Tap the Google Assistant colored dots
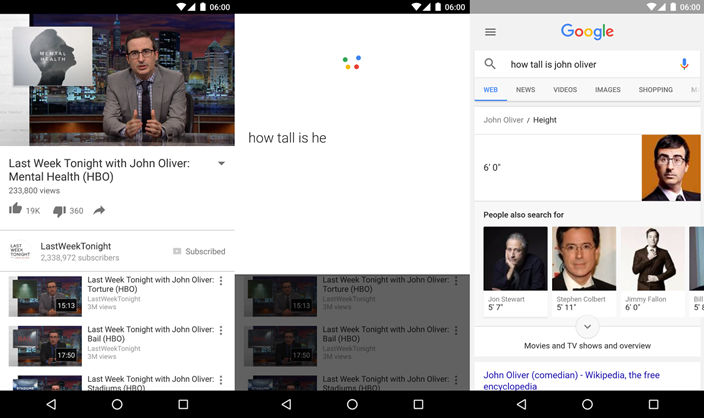 (x=352, y=62)
